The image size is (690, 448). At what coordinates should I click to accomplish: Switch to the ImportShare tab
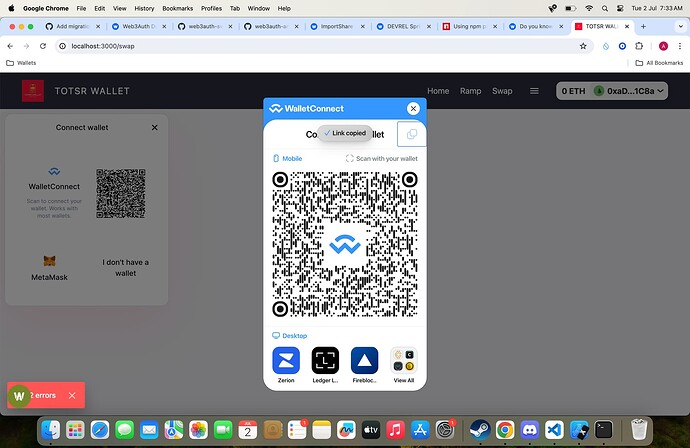click(x=337, y=26)
